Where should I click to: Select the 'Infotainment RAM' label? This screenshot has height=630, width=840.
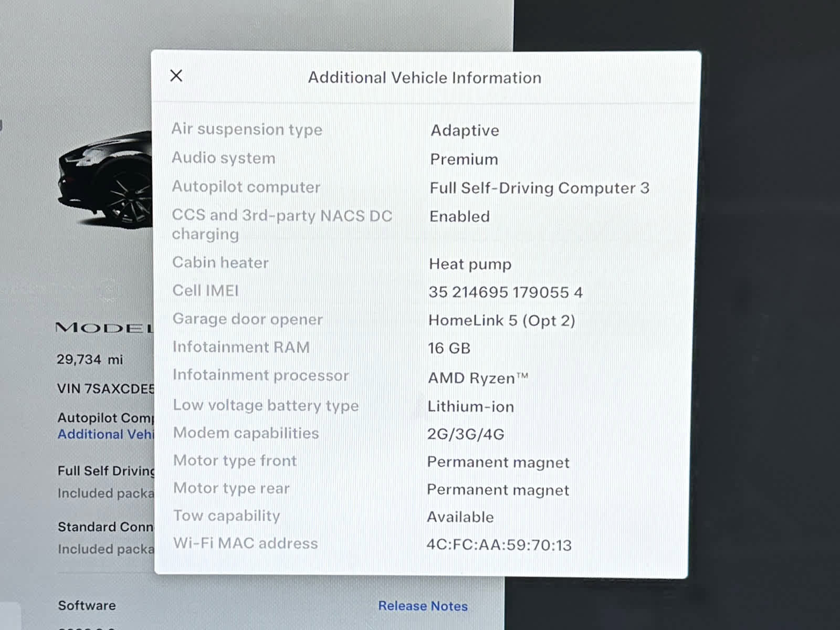[x=241, y=347]
